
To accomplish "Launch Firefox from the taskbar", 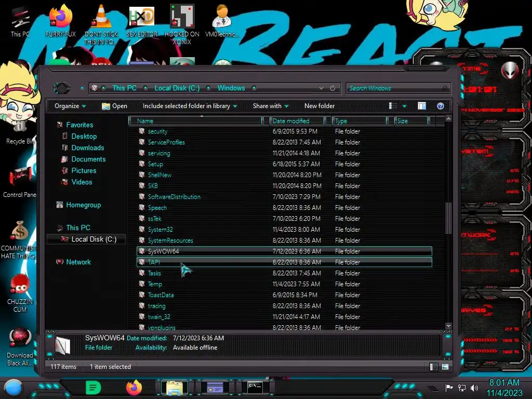I will (x=134, y=388).
